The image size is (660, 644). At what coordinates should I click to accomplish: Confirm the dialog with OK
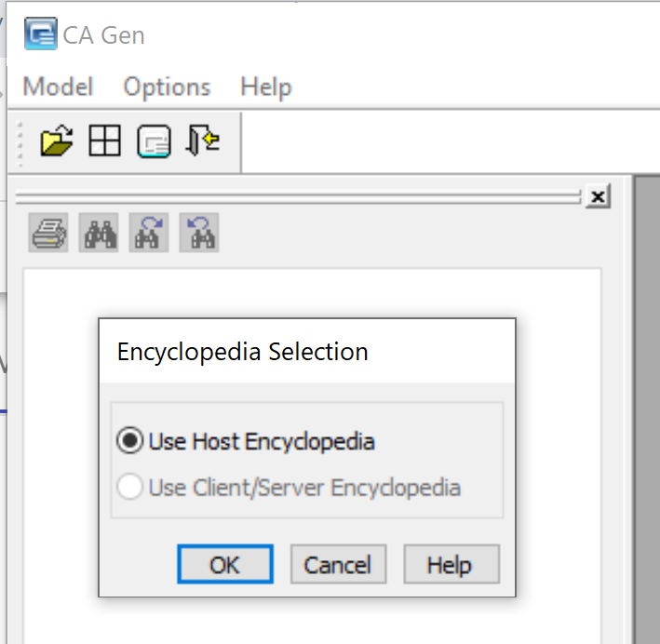(x=225, y=564)
